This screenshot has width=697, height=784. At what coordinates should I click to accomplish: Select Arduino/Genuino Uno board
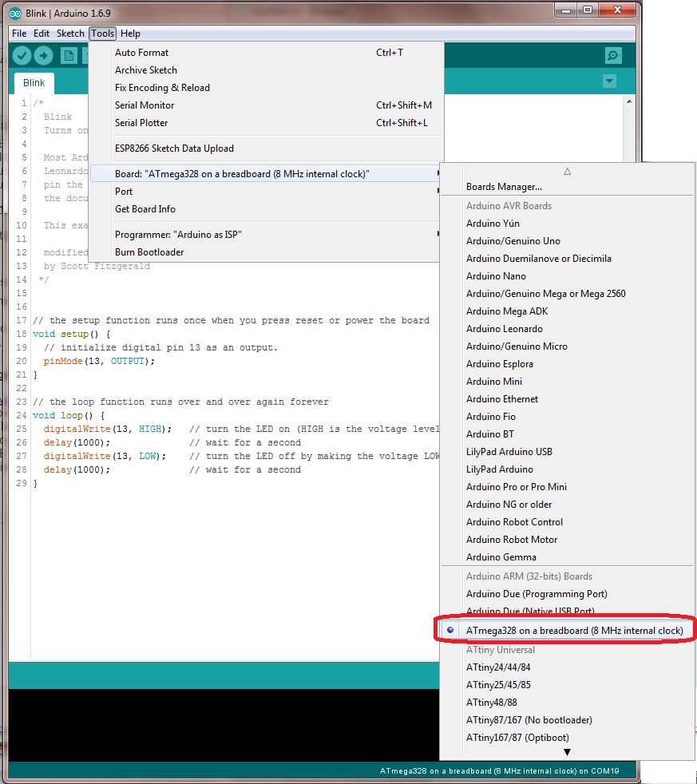[x=567, y=241]
